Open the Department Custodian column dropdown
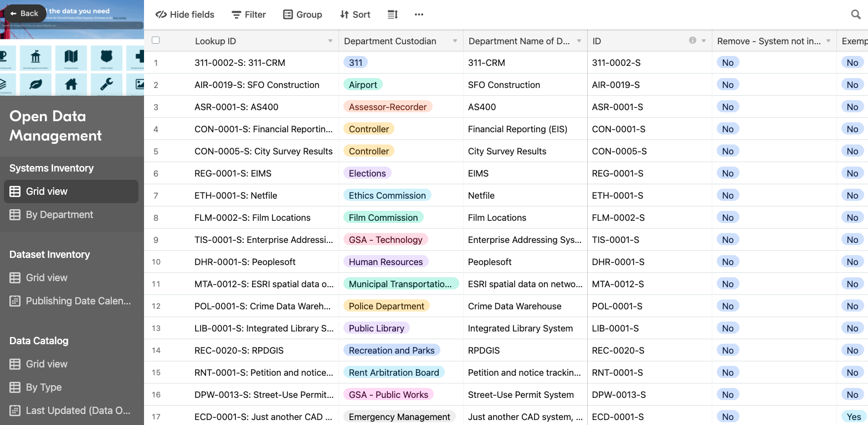The width and height of the screenshot is (868, 425). point(454,41)
